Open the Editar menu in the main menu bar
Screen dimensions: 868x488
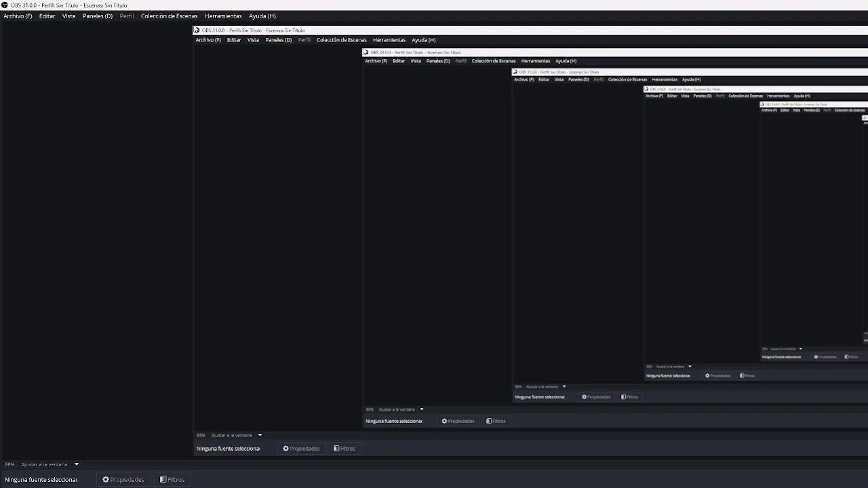click(47, 16)
